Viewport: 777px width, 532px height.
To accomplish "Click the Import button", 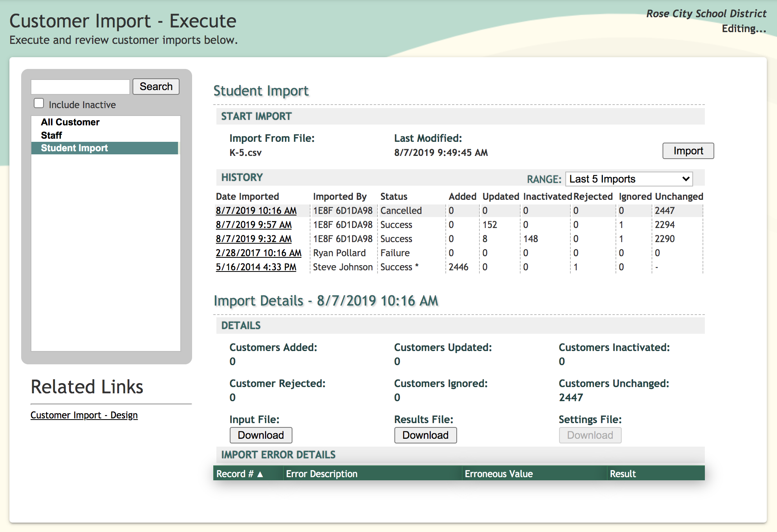I will (x=688, y=151).
